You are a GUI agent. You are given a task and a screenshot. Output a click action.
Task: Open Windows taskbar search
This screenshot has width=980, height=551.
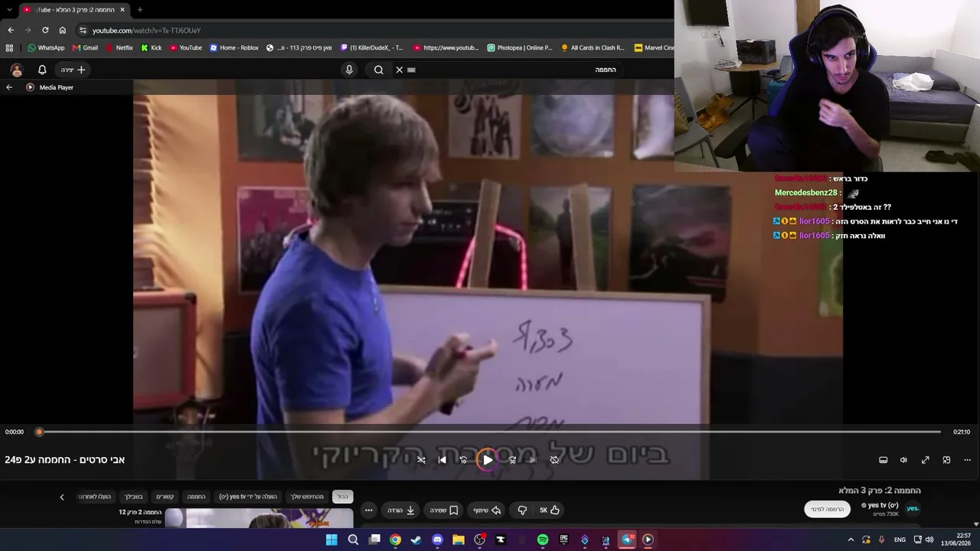[x=353, y=540]
